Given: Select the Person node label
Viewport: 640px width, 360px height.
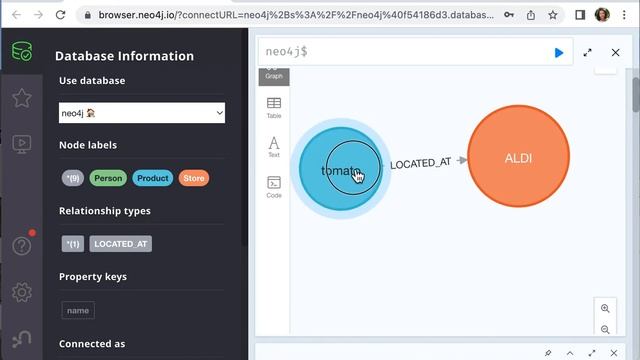Looking at the screenshot, I should [x=108, y=178].
